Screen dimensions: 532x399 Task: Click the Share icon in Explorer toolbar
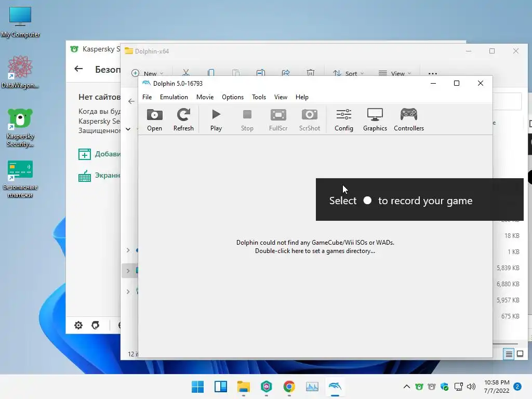pyautogui.click(x=286, y=73)
